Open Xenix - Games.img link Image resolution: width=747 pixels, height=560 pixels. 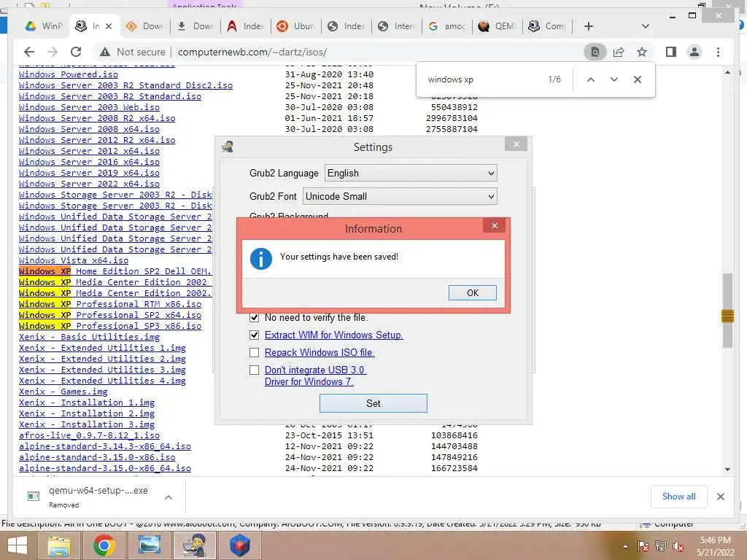pyautogui.click(x=63, y=392)
